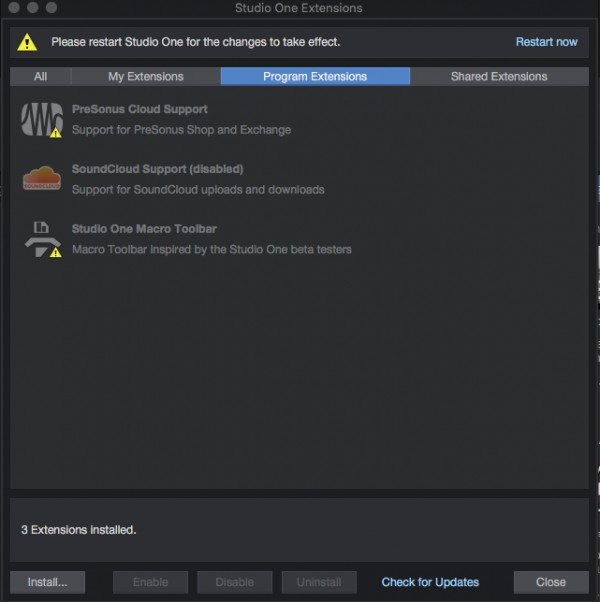Click the PreSonus Cloud Support waveform icon
The image size is (600, 602).
pos(42,119)
